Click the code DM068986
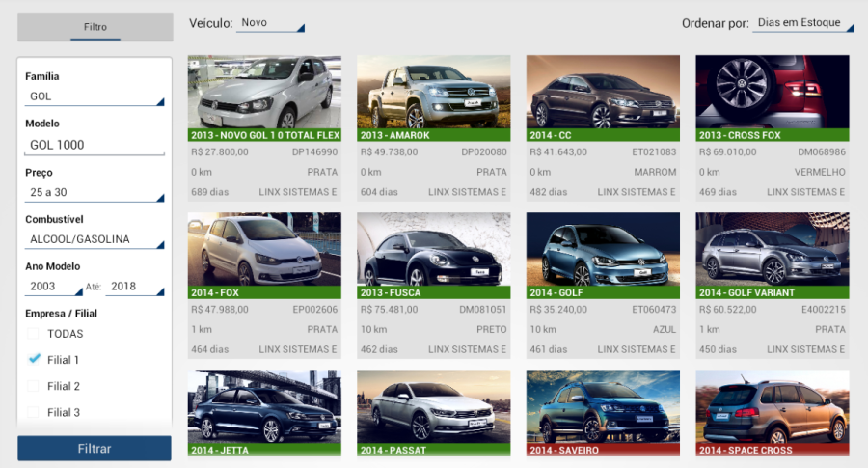 [822, 151]
